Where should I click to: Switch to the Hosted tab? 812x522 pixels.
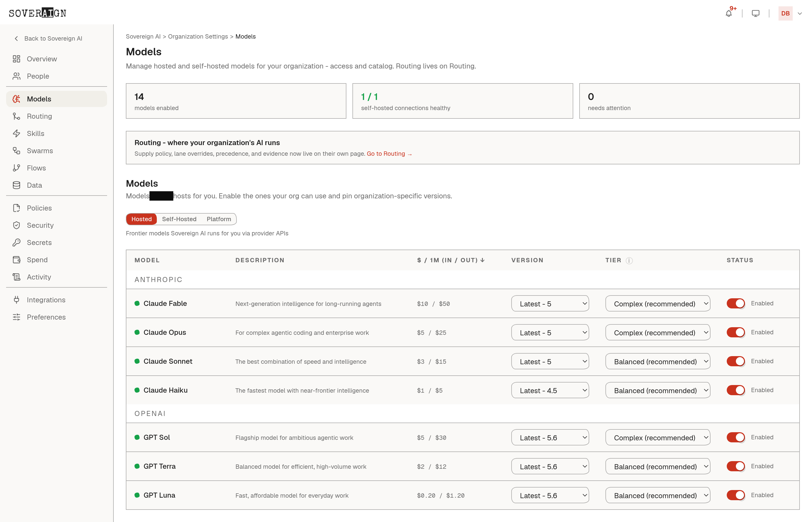(141, 219)
